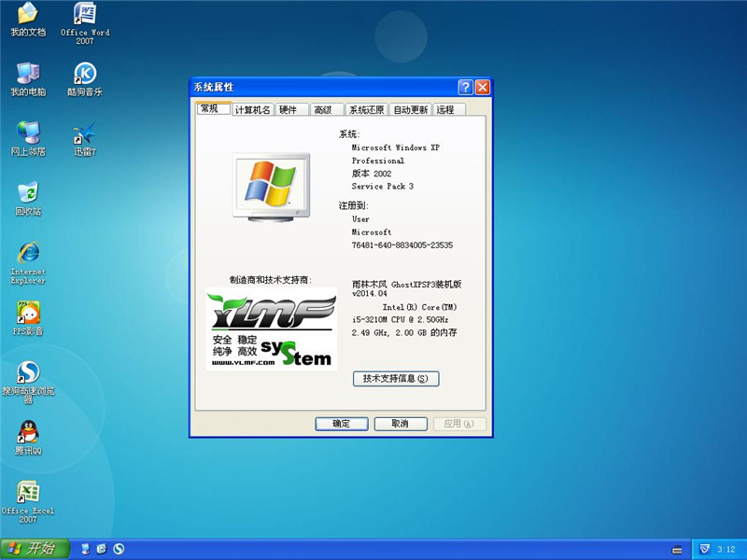747x560 pixels.
Task: Click the "注册到:" heading label
Action: tap(354, 205)
